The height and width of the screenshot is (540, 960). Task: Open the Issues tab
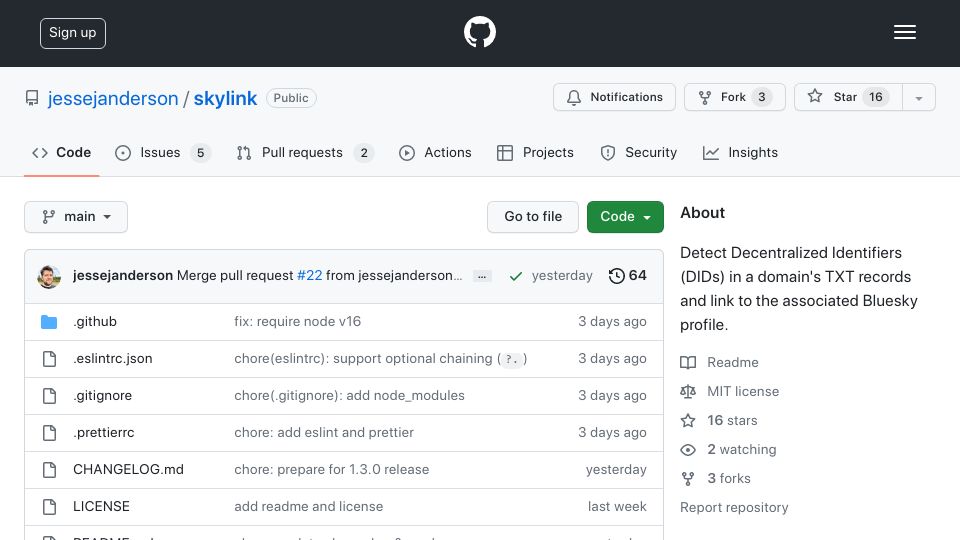pos(163,152)
